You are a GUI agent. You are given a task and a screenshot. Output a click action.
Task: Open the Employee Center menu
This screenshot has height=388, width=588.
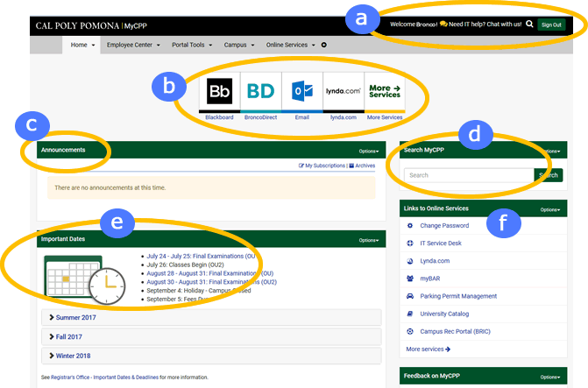(x=133, y=45)
